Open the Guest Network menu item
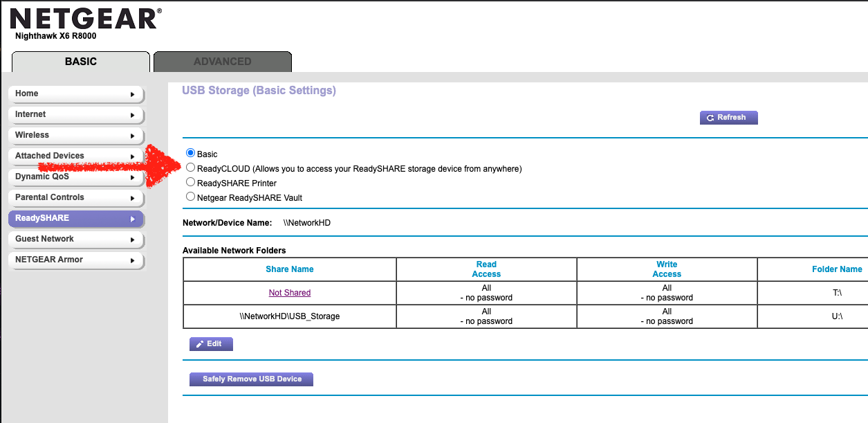The height and width of the screenshot is (423, 868). [x=44, y=239]
